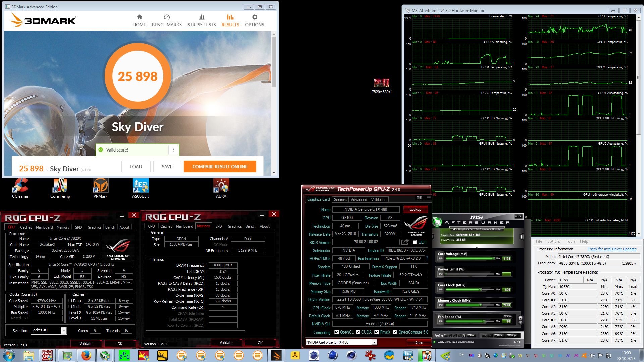The height and width of the screenshot is (362, 644).
Task: Open Tools menu in Core Temp
Action: click(570, 241)
